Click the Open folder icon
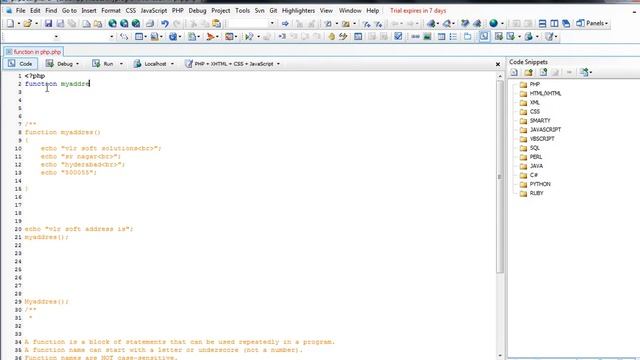This screenshot has height=360, width=640. [27, 24]
